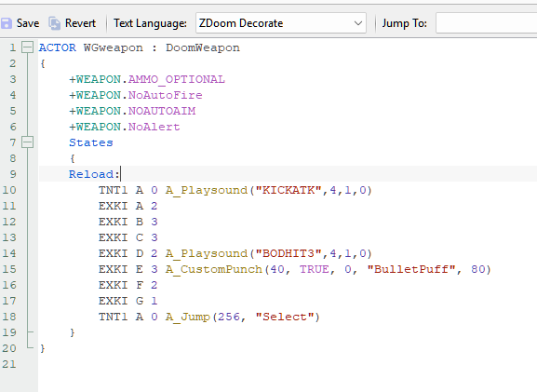Screen dimensions: 537x392
Task: Click the +WEAPON.AMMO_OPTIONAL flag line
Action: [x=147, y=79]
